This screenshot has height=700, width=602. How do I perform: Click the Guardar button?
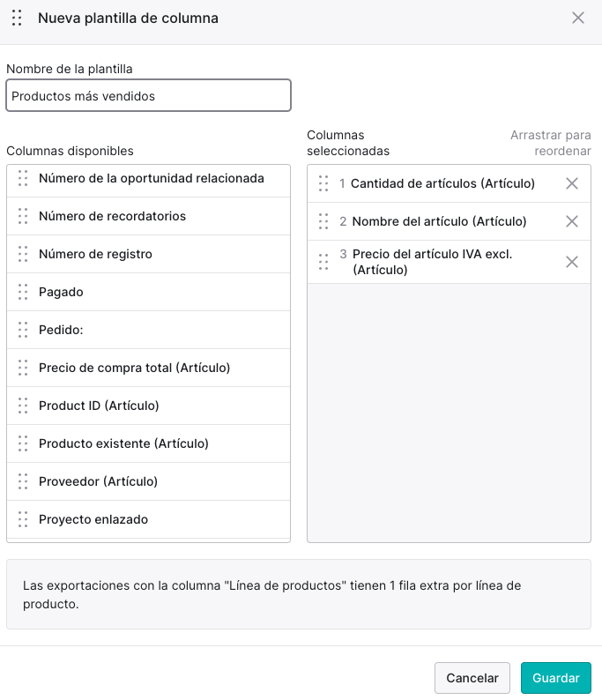[x=555, y=678]
